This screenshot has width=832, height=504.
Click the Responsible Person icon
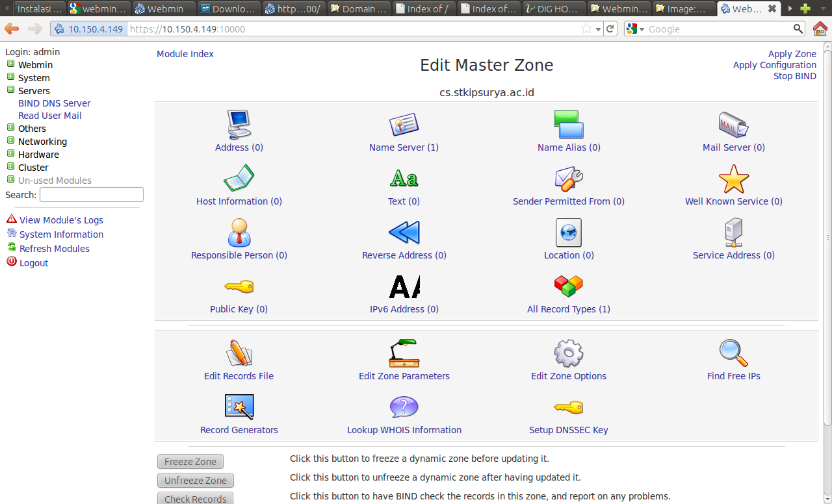[x=239, y=233]
